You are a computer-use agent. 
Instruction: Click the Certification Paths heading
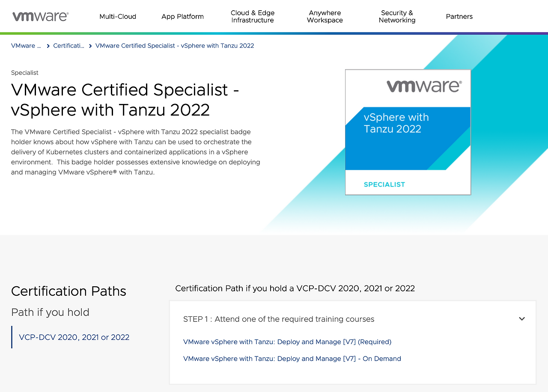[68, 291]
